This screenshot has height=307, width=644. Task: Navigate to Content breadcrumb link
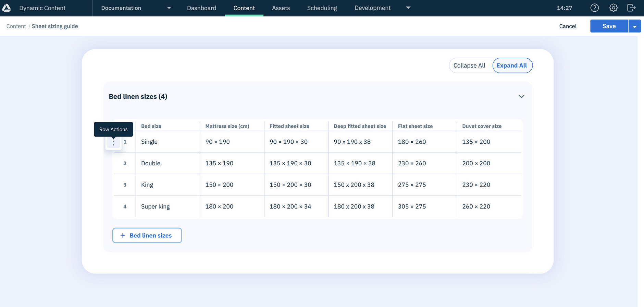click(16, 26)
